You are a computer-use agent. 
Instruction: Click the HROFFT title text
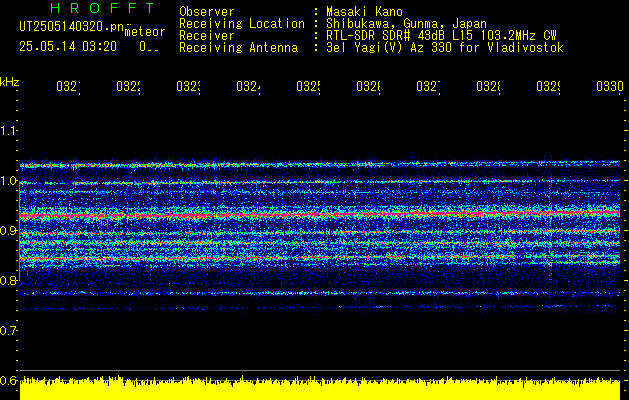pyautogui.click(x=103, y=8)
